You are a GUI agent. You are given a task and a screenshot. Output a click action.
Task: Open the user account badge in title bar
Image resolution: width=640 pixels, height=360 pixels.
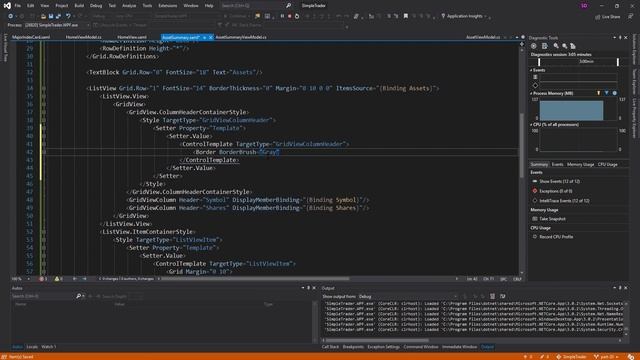tap(584, 6)
